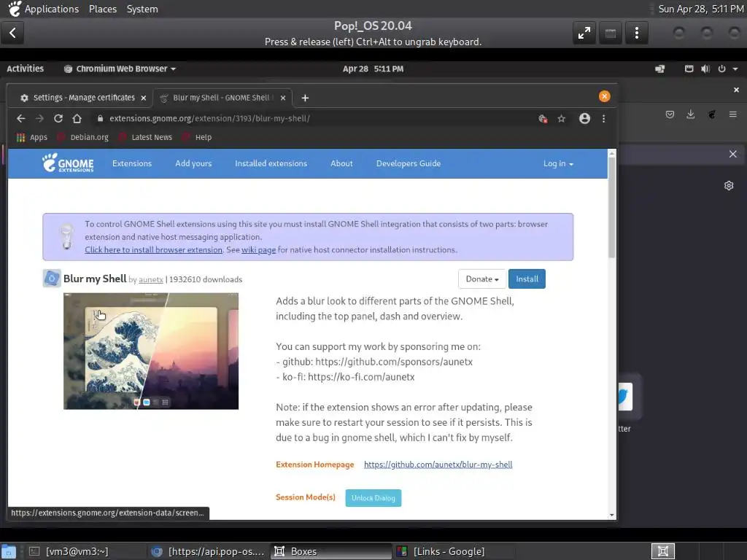Click the host clock Sun Apr 28

(x=701, y=9)
